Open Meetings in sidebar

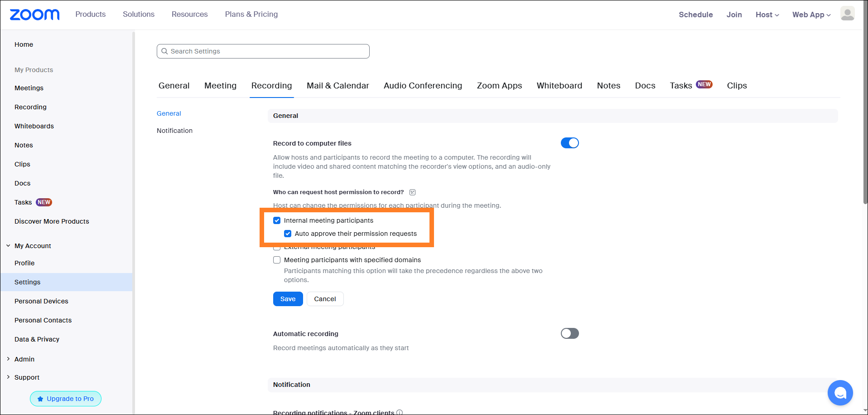point(29,88)
